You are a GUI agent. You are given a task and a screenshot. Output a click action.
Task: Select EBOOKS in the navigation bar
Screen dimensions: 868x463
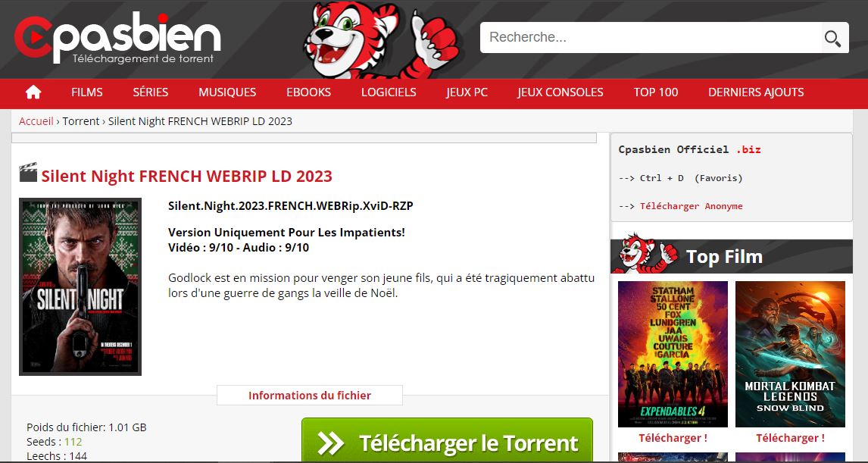(x=308, y=92)
